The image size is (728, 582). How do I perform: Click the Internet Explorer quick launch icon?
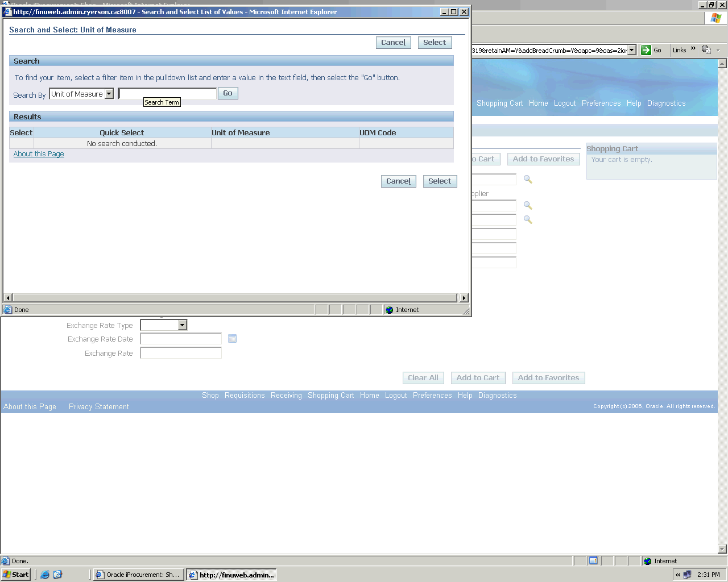(x=45, y=575)
